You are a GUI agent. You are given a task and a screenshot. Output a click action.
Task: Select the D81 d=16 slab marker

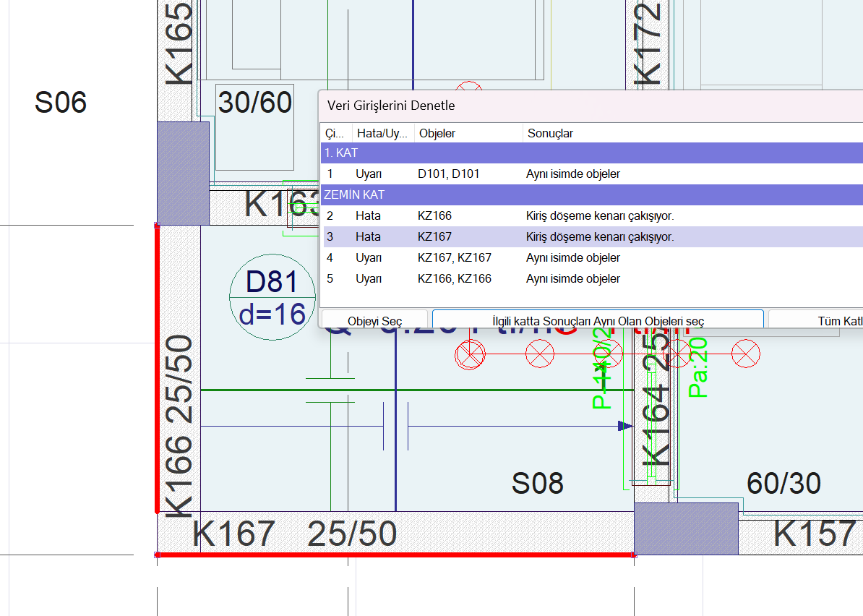point(272,297)
